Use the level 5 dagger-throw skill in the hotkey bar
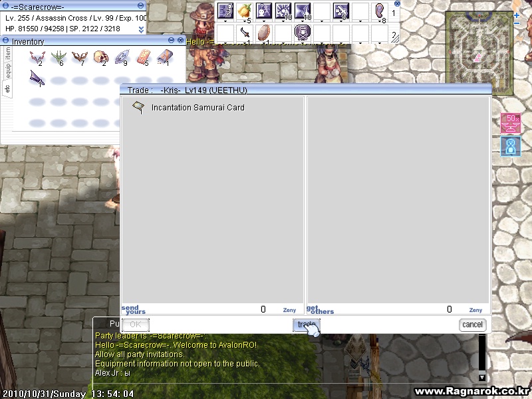 [x=341, y=11]
